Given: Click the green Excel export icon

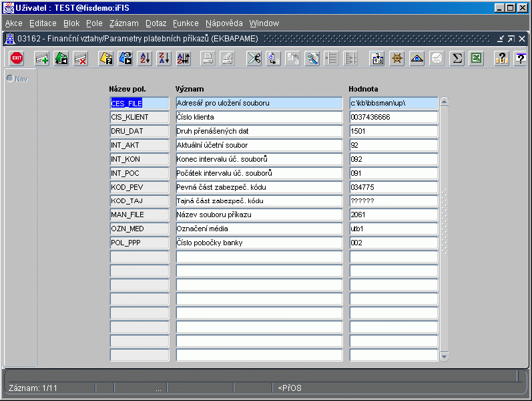Looking at the screenshot, I should 477,58.
